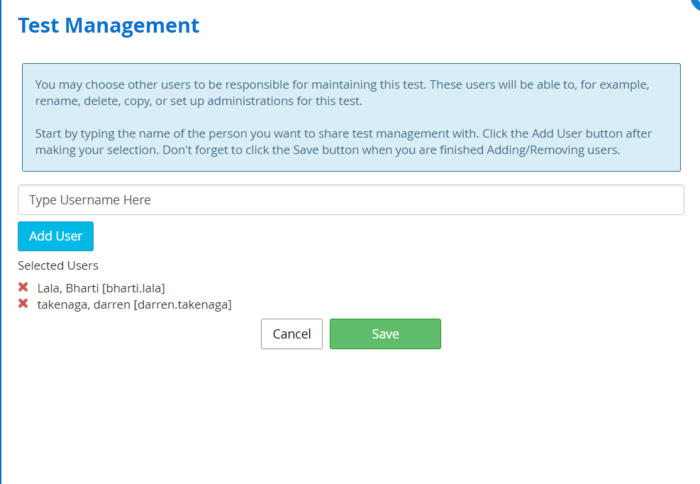Remove darren takenaga with the red X
Viewport: 700px width, 484px height.
pyautogui.click(x=23, y=304)
